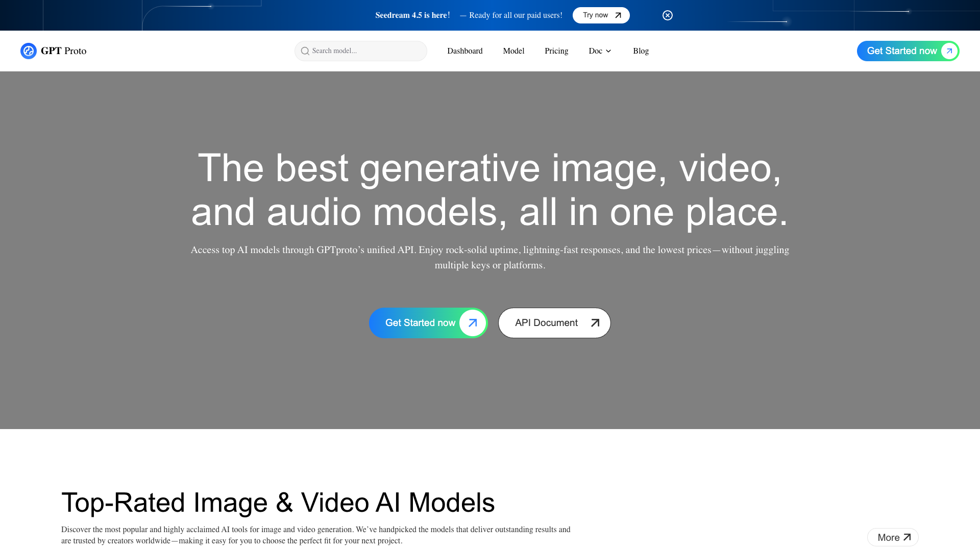Dismiss the Seedream banner with X icon

pyautogui.click(x=668, y=15)
